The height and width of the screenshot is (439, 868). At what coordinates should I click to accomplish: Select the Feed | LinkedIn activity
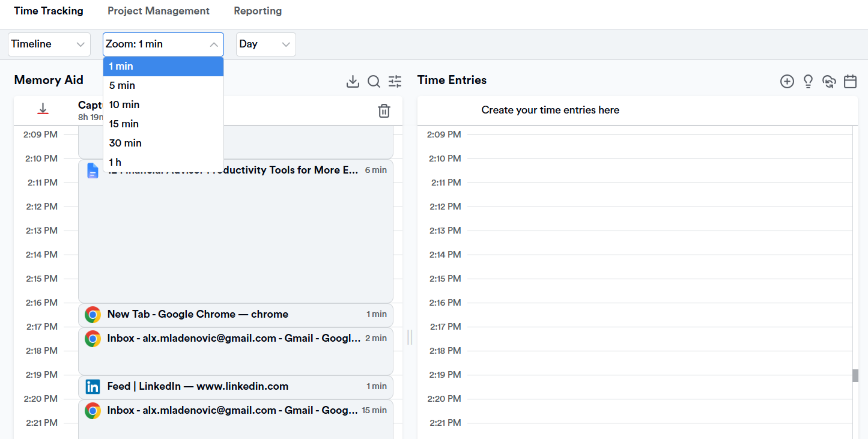(235, 387)
